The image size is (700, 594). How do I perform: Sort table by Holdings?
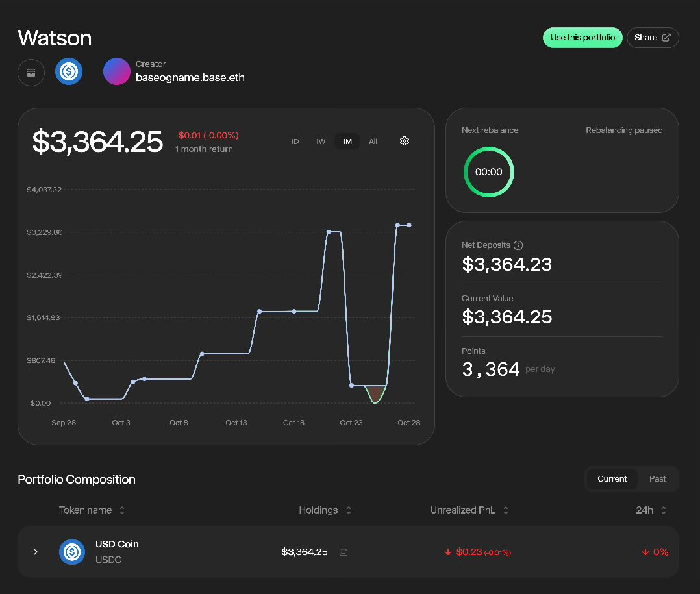click(x=325, y=510)
